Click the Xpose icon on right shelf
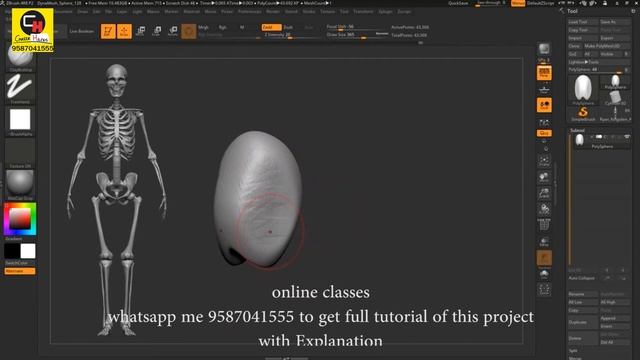 click(x=544, y=289)
